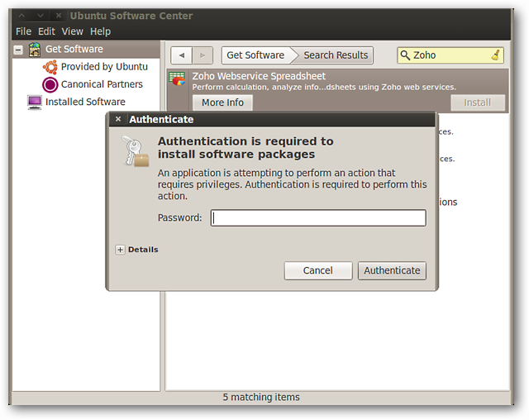Click the magnifier icon in search box

(405, 55)
